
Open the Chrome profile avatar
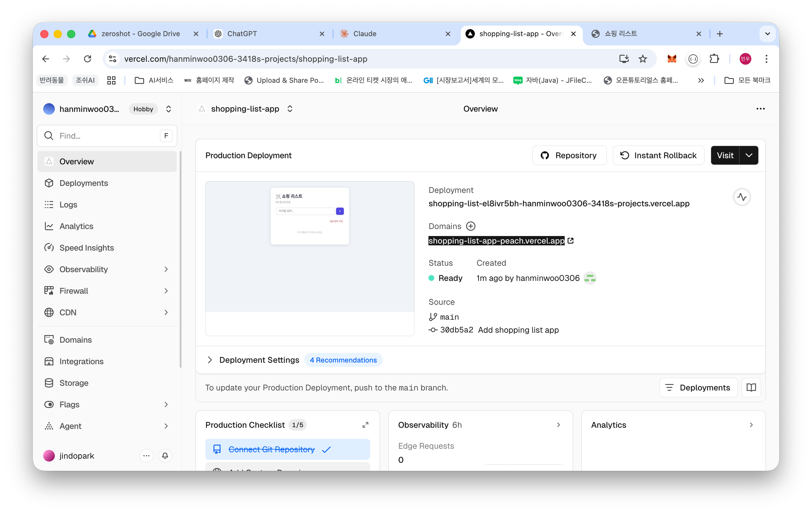(745, 59)
